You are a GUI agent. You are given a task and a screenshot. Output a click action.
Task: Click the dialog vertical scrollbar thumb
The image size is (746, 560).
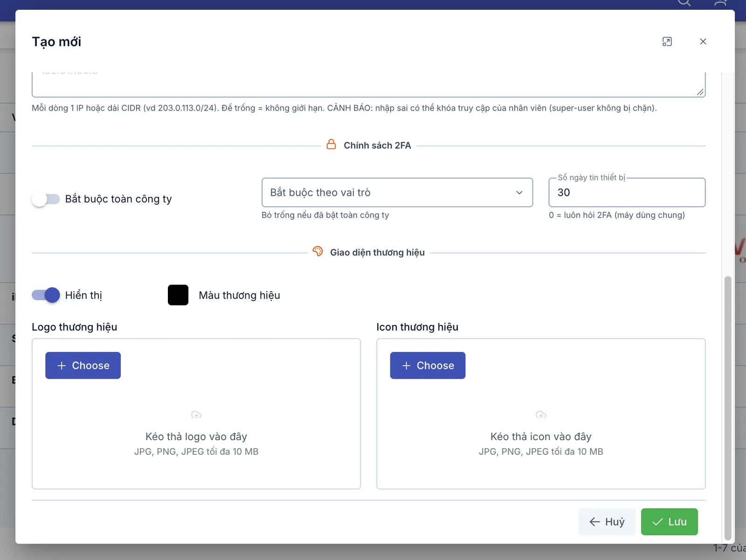pos(728,408)
